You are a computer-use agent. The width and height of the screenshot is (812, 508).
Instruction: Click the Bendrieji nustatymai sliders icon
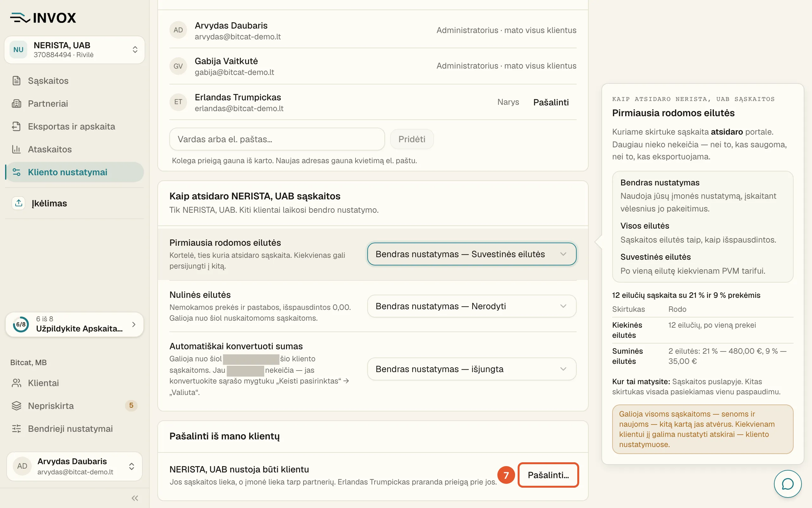pos(16,429)
